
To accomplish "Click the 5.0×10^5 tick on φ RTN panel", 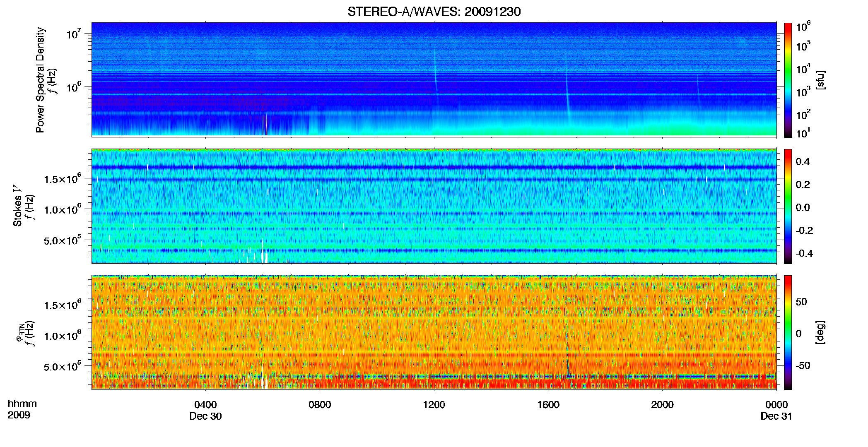I will (x=63, y=366).
